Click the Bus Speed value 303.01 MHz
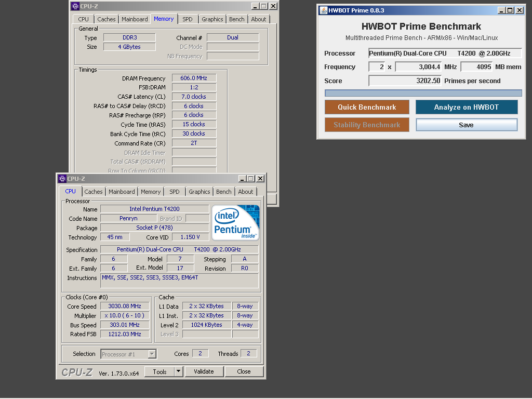This screenshot has height=399, width=532. (125, 325)
